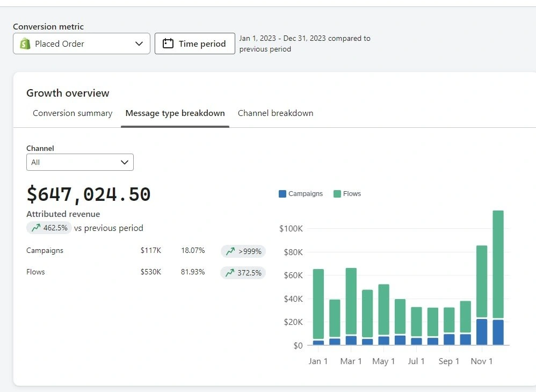The width and height of the screenshot is (536, 392).
Task: Click the Campaigns row label in revenue table
Action: (45, 251)
